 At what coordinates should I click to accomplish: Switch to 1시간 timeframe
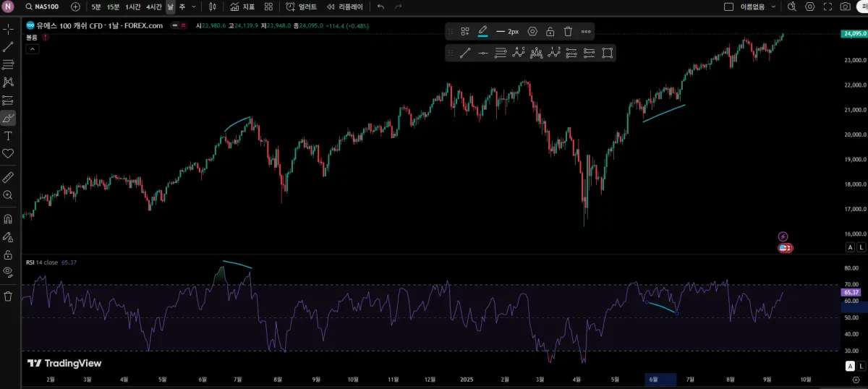tap(133, 7)
